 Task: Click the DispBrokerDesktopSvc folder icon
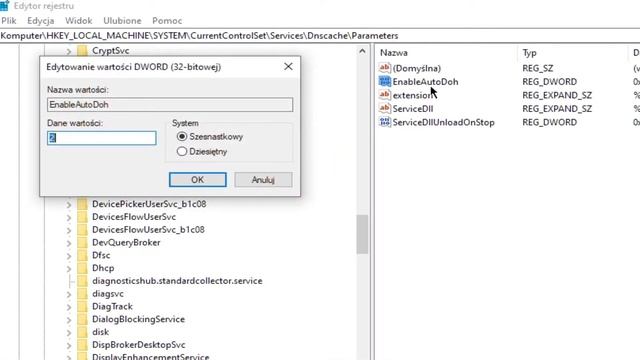(82, 344)
